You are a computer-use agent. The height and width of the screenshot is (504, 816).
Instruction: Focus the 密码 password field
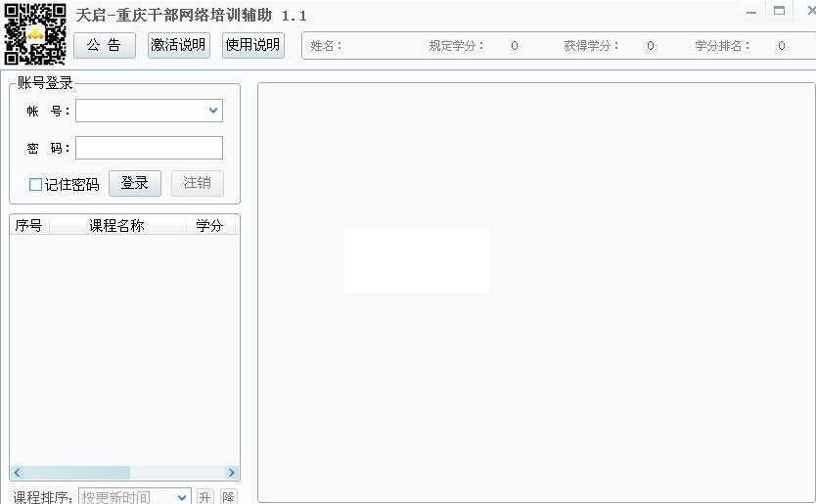(149, 148)
